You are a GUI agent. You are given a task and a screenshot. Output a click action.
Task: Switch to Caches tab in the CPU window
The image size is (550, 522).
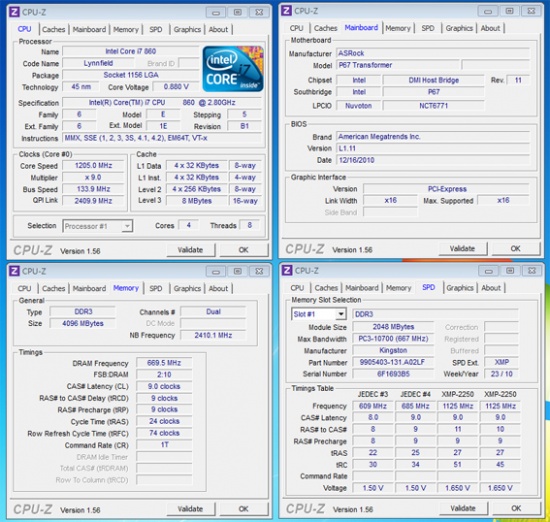54,29
